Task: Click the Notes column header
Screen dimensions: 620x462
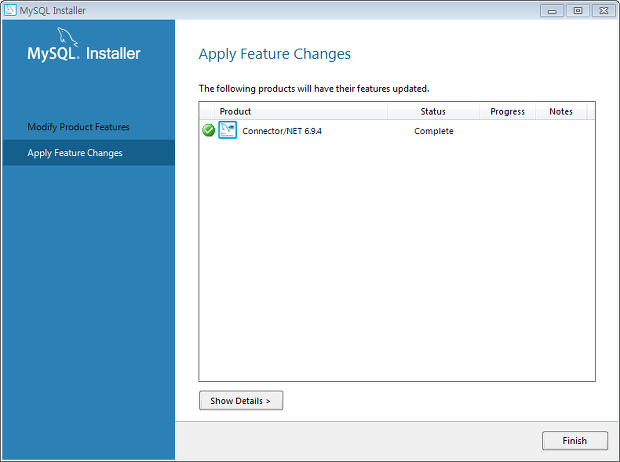Action: [561, 112]
